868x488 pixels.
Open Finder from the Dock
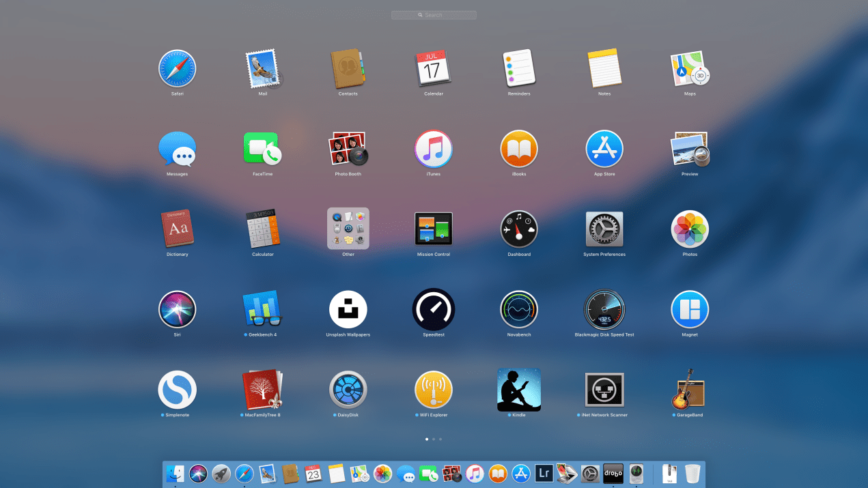[x=176, y=473]
